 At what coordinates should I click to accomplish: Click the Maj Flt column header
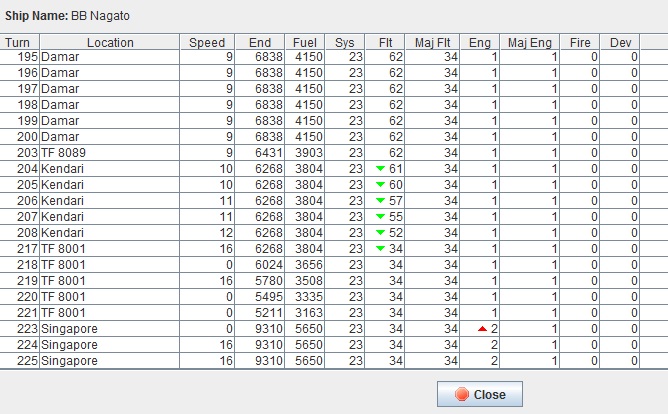[x=432, y=42]
